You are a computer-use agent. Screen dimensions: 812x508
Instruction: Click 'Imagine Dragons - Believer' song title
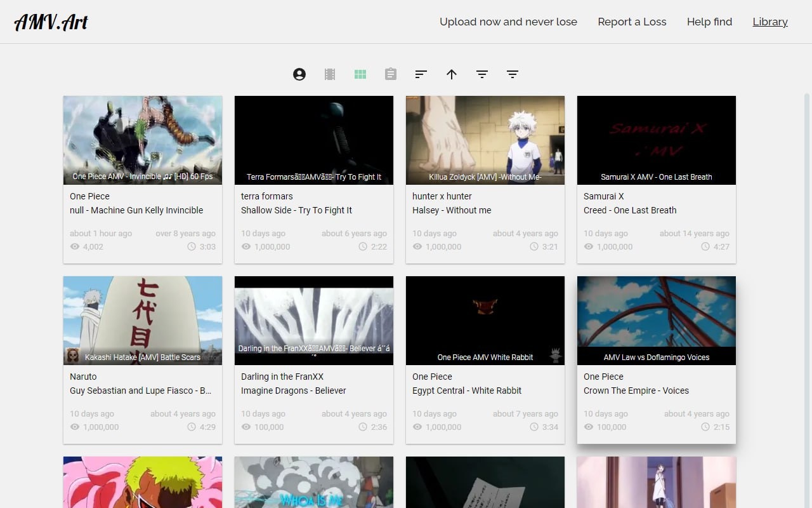coord(294,391)
